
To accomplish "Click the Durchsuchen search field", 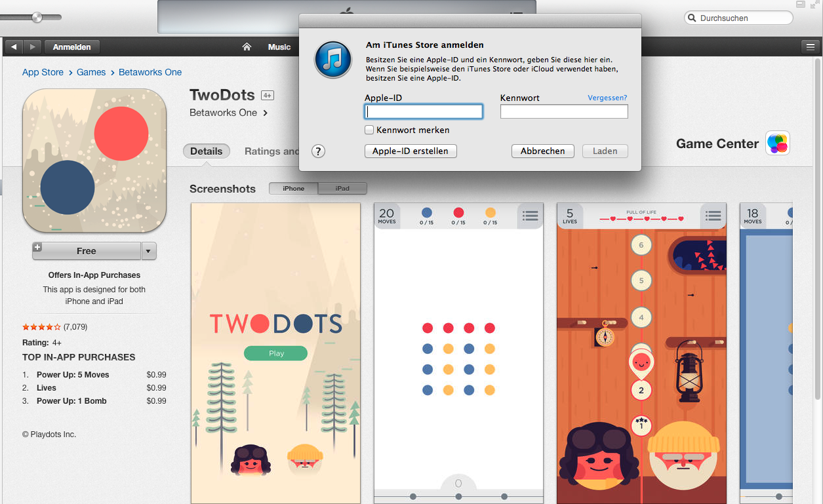I will point(738,18).
